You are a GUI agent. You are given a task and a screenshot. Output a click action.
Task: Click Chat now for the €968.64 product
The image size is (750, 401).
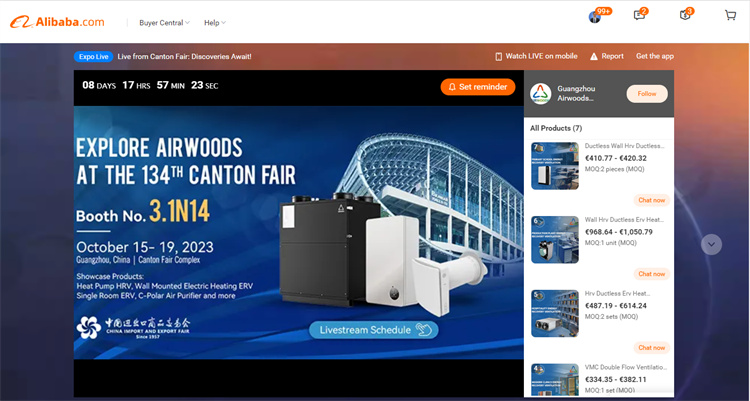[x=651, y=273]
